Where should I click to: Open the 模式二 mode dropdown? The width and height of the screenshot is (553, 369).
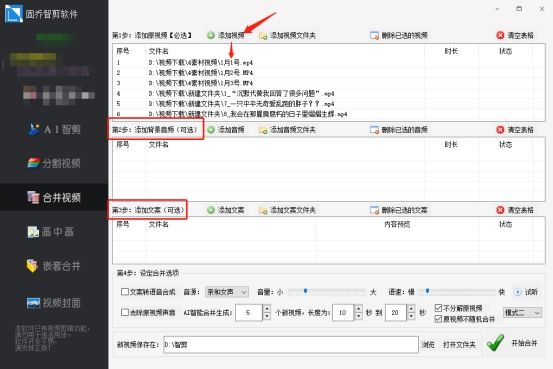[522, 313]
